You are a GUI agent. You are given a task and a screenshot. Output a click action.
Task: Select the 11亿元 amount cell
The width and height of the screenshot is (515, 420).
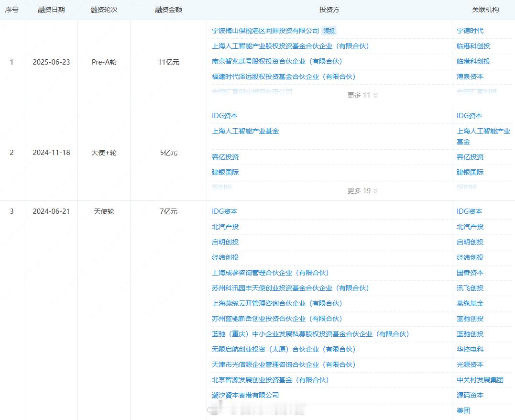pos(168,62)
